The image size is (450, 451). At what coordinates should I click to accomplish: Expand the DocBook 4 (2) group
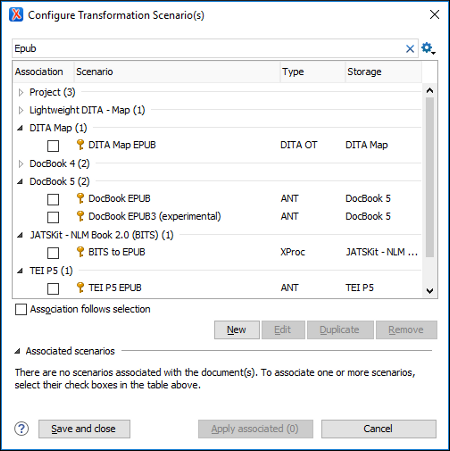pos(21,164)
